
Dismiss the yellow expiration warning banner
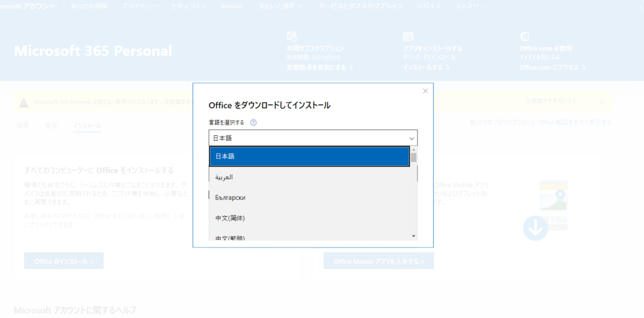(x=602, y=102)
